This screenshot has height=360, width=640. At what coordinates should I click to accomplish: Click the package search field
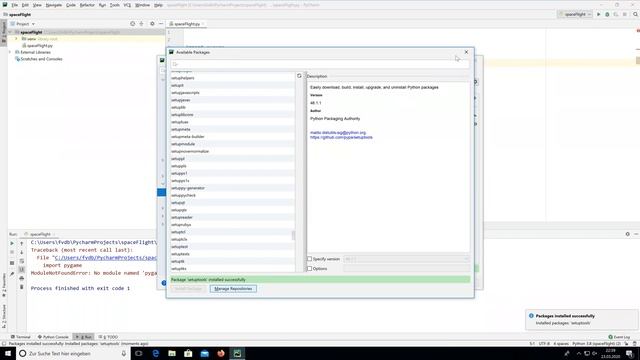click(x=320, y=64)
